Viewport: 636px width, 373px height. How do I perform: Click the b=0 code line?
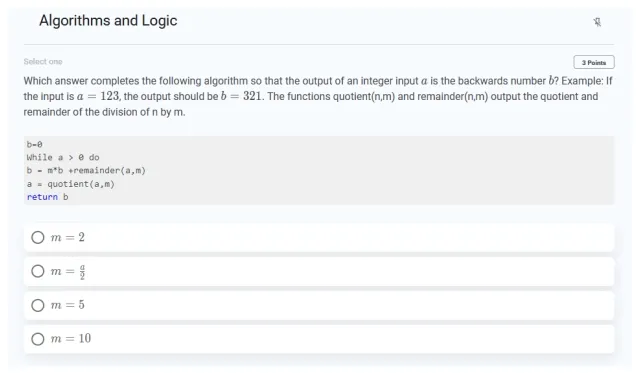(34, 144)
